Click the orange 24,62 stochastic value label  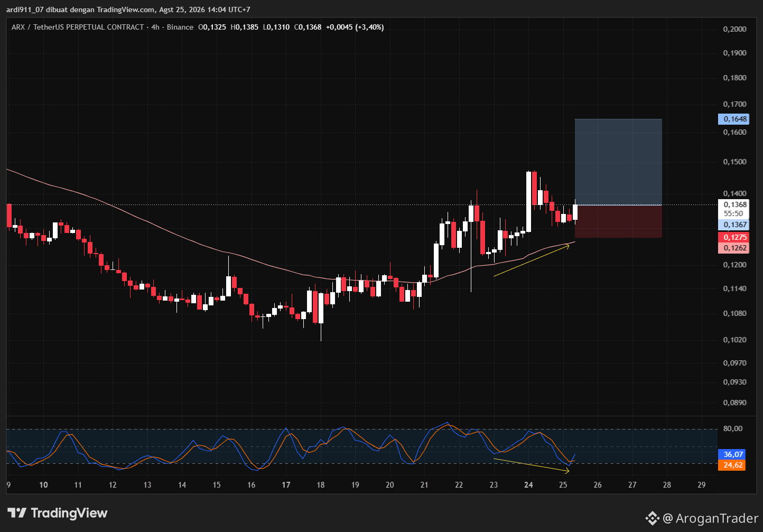(732, 465)
